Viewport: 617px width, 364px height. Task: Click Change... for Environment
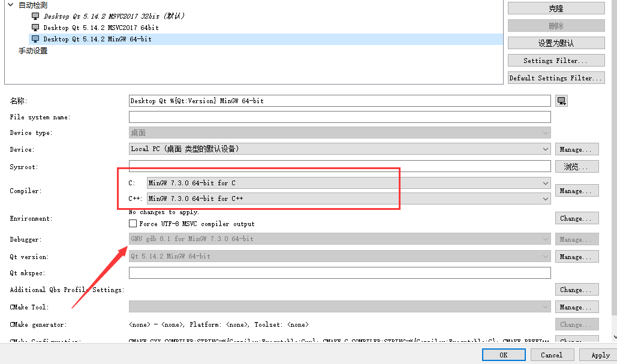coord(577,218)
